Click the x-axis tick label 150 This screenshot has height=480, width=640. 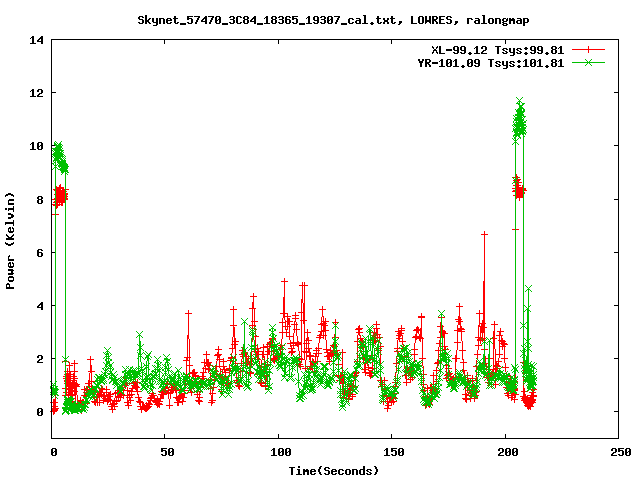point(393,452)
